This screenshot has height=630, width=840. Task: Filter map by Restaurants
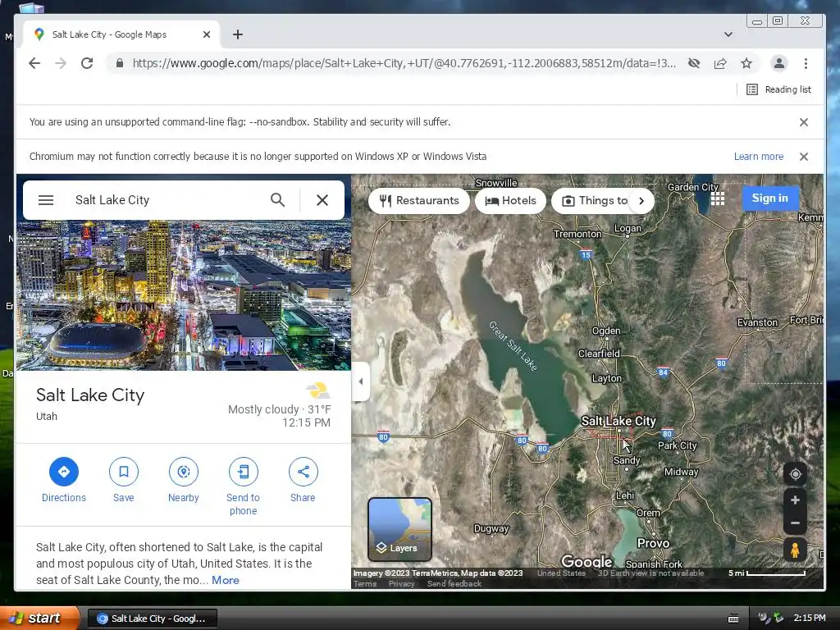tap(419, 201)
